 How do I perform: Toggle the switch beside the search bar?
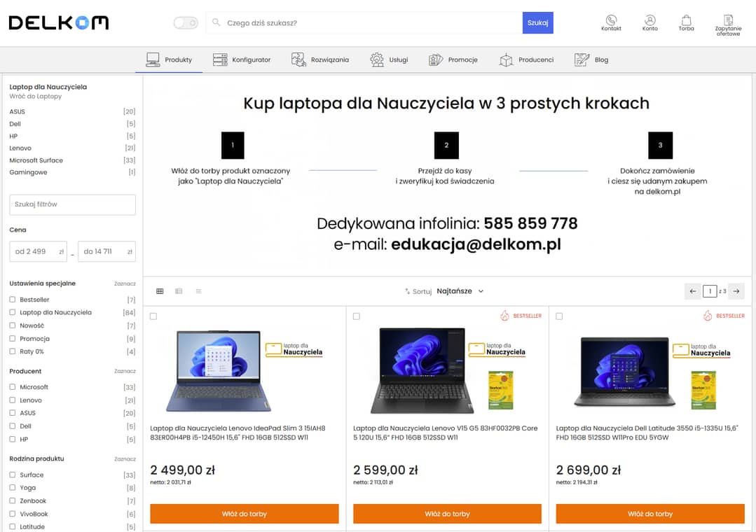[x=186, y=23]
